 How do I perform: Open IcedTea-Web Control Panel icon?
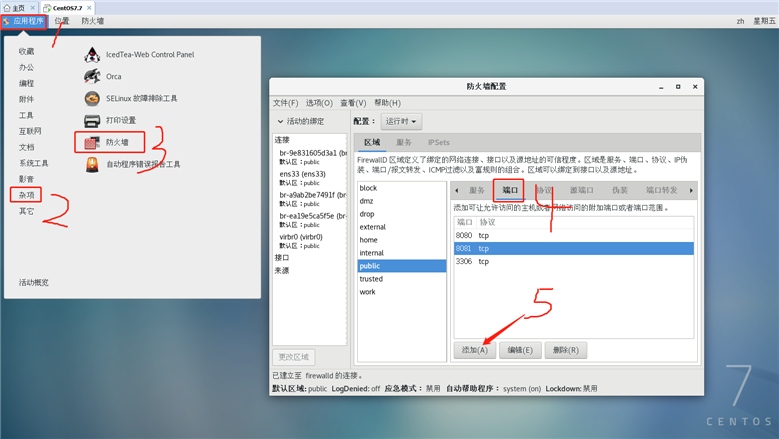[x=92, y=55]
